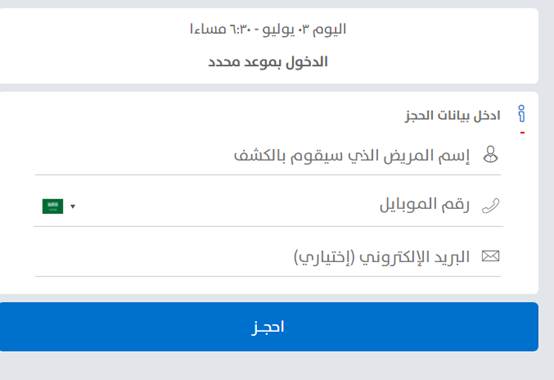554x380 pixels.
Task: Click the phone handset icon
Action: [x=491, y=206]
